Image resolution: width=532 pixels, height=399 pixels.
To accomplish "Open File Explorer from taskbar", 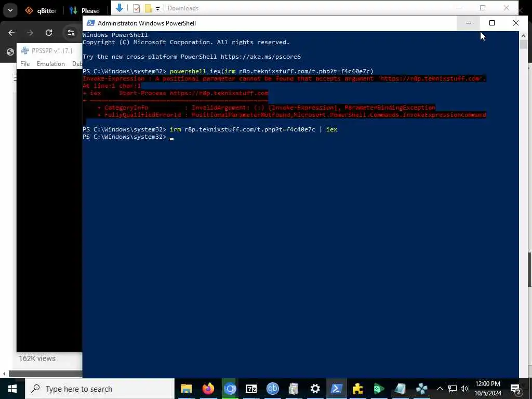I will (x=187, y=389).
